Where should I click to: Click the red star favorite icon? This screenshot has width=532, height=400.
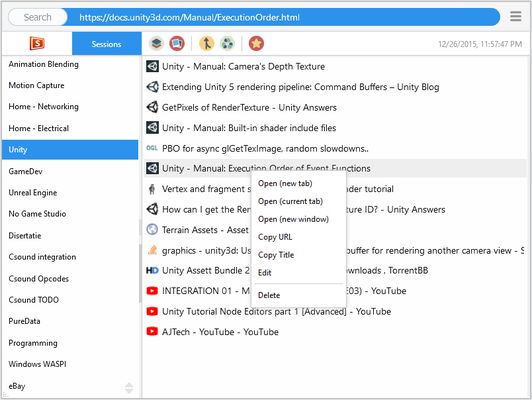coord(256,43)
